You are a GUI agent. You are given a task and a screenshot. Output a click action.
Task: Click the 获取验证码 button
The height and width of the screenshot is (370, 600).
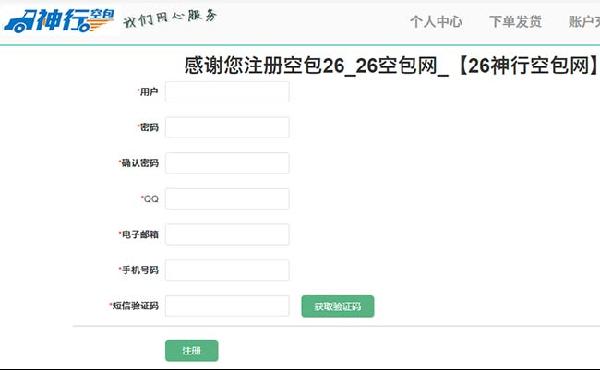coord(338,306)
